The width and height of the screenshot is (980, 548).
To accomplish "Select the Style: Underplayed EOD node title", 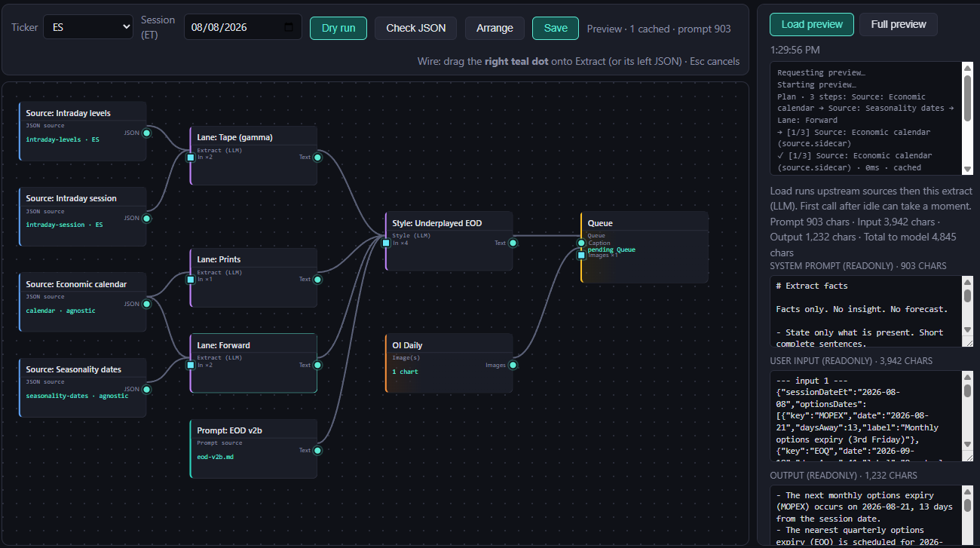I will (x=436, y=223).
